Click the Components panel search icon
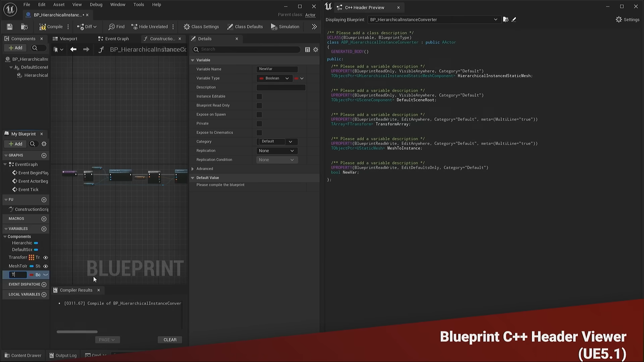This screenshot has height=362, width=644. click(x=35, y=48)
